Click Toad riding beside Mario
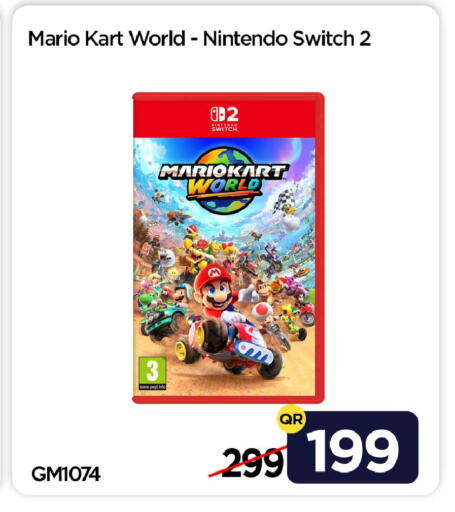This screenshot has height=512, width=455. click(262, 313)
